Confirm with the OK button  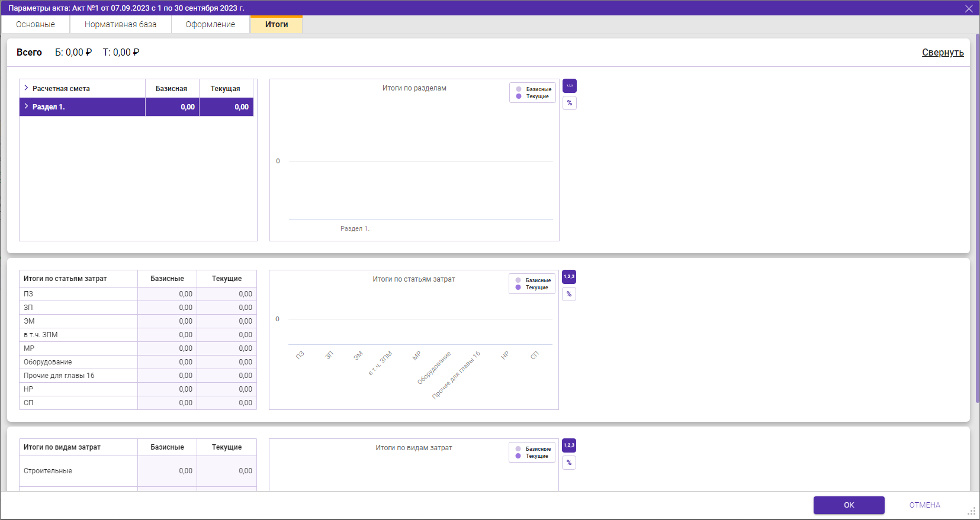click(x=849, y=505)
